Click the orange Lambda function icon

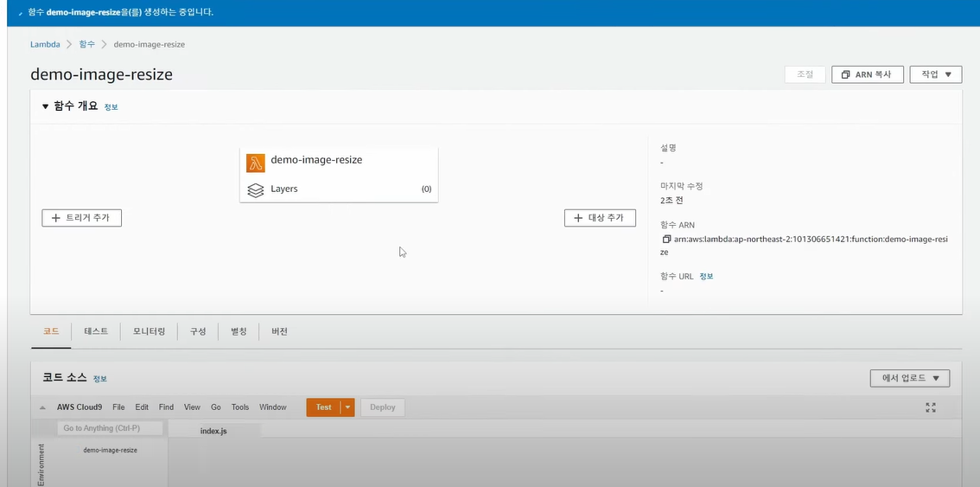pyautogui.click(x=256, y=163)
